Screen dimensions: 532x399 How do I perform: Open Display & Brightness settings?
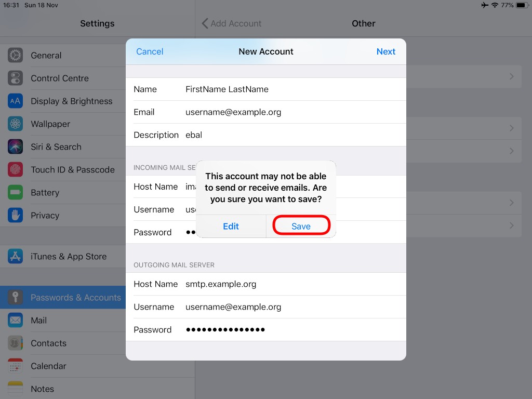click(x=15, y=101)
